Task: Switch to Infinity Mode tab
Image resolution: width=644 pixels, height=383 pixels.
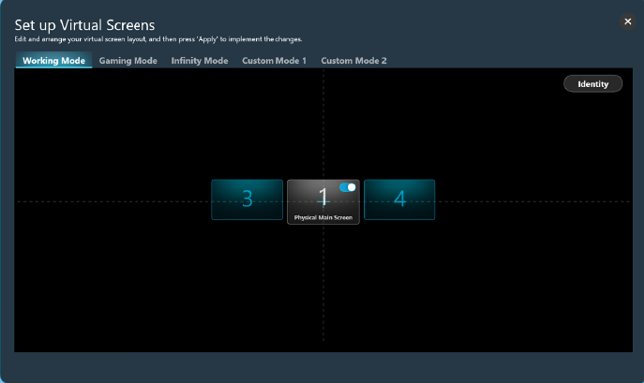Action: pos(200,60)
